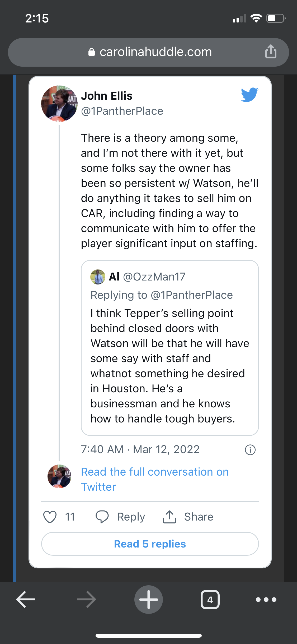Open Read the full conversation on Twitter
The image size is (297, 644).
tap(155, 479)
